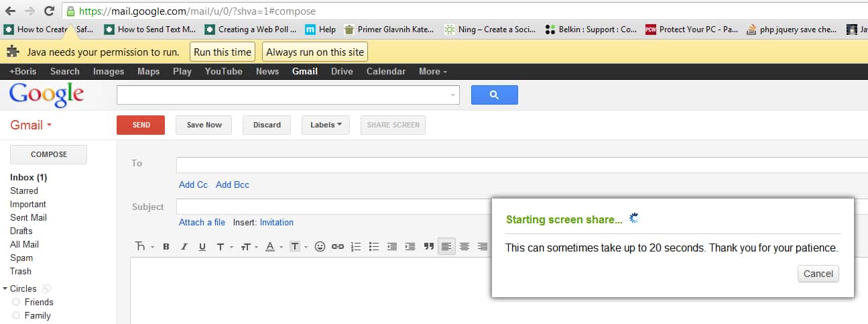
Task: Select the Family circle radio button
Action: (16, 316)
